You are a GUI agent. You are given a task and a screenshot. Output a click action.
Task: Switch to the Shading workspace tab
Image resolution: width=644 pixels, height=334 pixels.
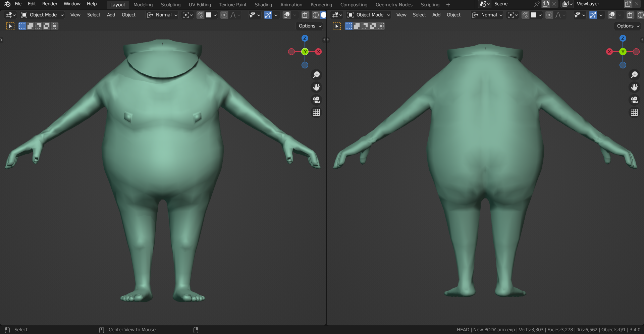coord(263,5)
